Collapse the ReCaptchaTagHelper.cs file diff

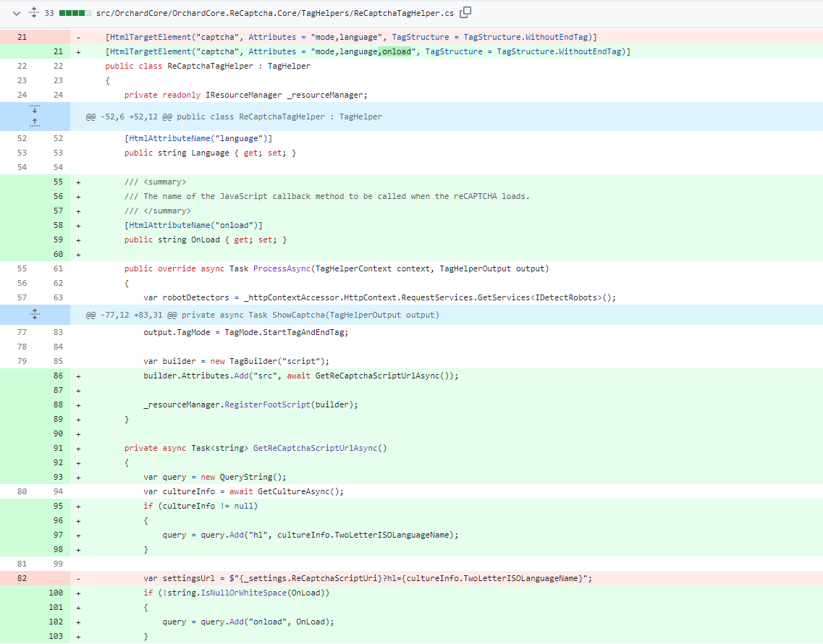[16, 13]
